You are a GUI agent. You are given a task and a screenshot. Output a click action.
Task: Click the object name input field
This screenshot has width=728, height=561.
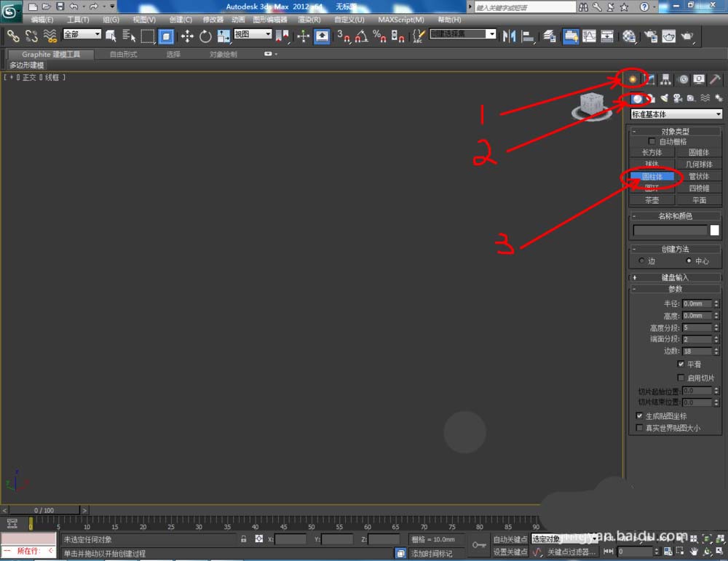670,230
